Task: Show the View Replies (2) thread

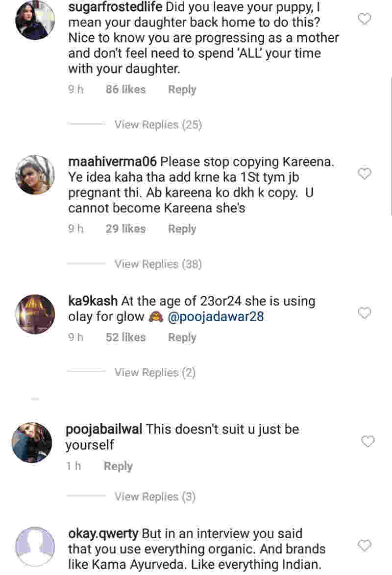Action: (155, 373)
